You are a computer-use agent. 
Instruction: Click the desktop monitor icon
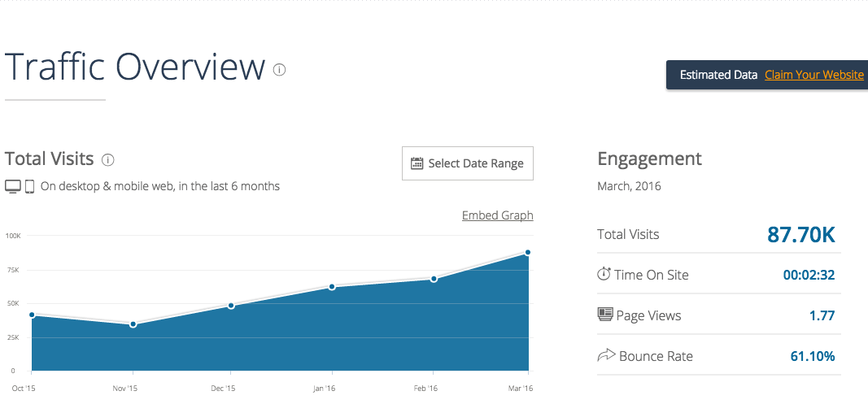(x=13, y=186)
